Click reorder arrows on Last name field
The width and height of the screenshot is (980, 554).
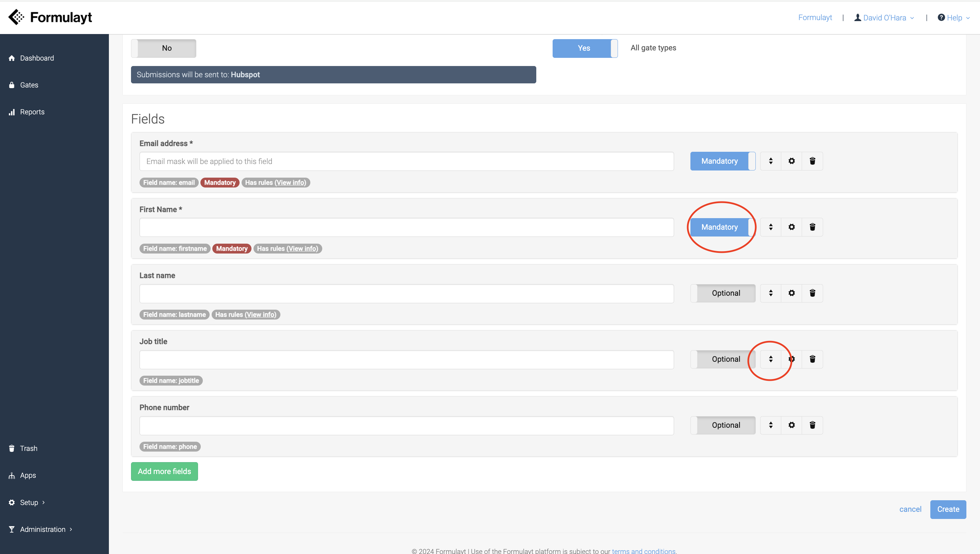tap(770, 293)
